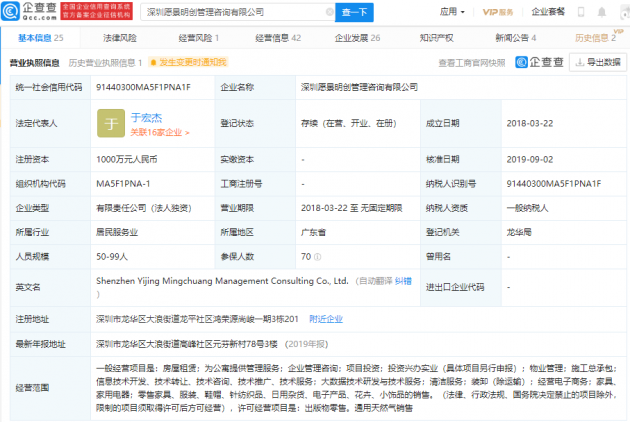Select registered capital 1000万元人民币
Screen dimensions: 630x422
(127, 160)
